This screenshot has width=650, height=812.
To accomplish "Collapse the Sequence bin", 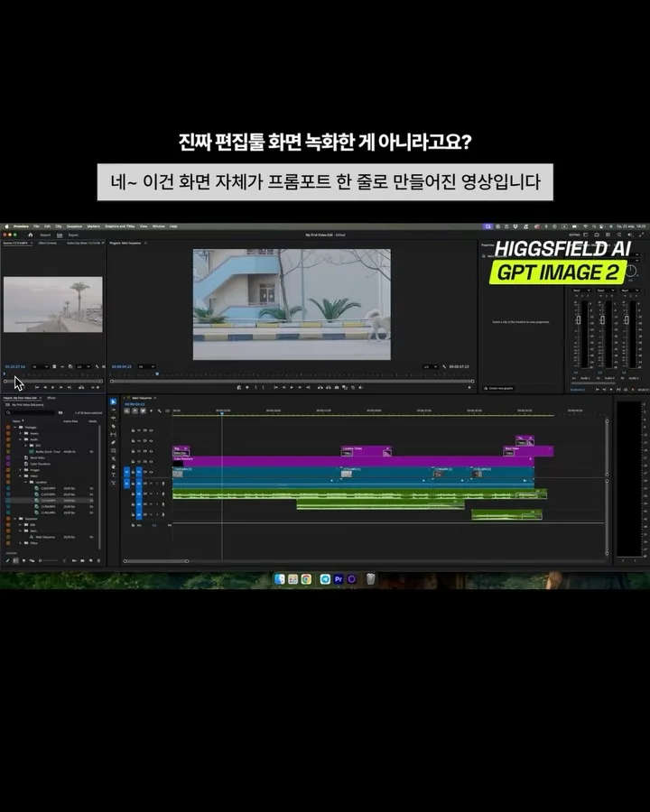I will (15, 519).
